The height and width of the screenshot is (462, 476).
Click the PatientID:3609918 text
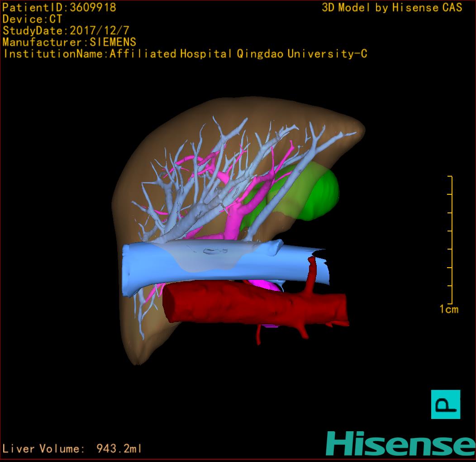pyautogui.click(x=59, y=8)
